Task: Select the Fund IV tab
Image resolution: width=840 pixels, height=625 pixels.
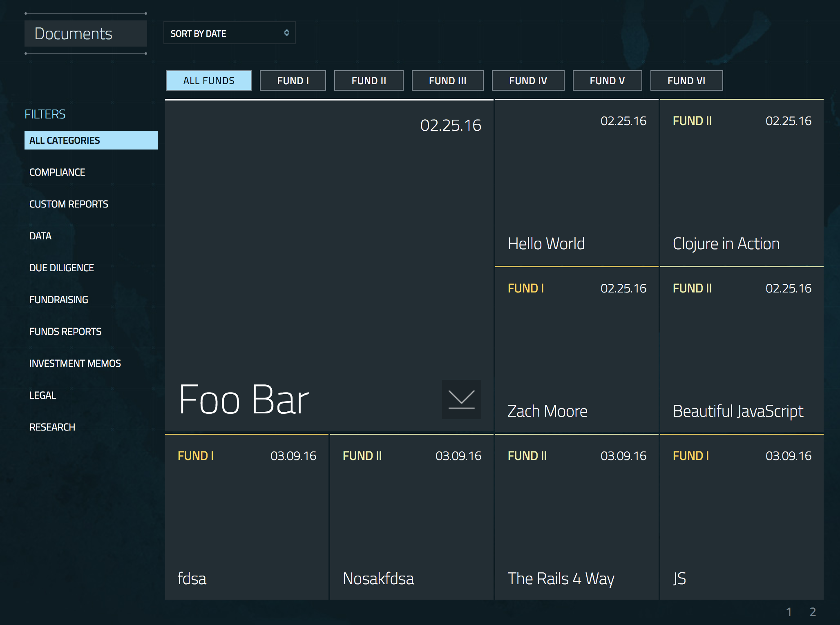Action: click(x=527, y=80)
